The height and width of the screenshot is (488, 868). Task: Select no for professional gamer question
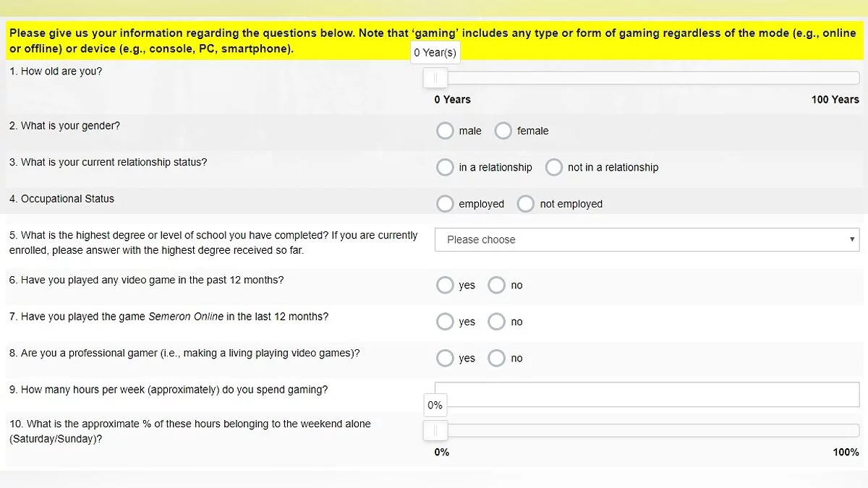(x=496, y=359)
